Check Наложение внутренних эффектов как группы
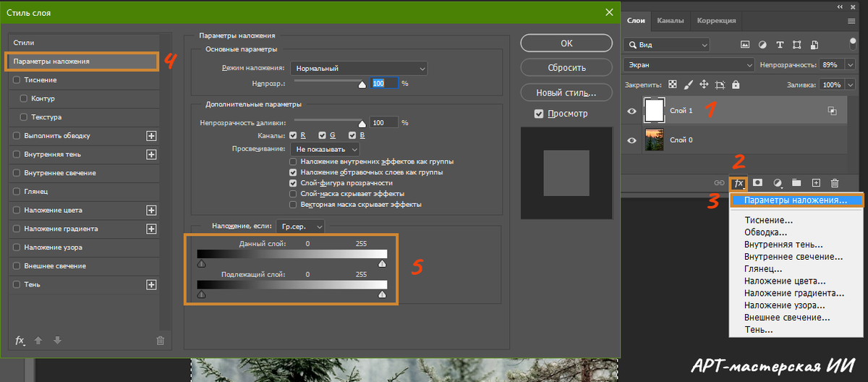The image size is (868, 382). tap(293, 161)
